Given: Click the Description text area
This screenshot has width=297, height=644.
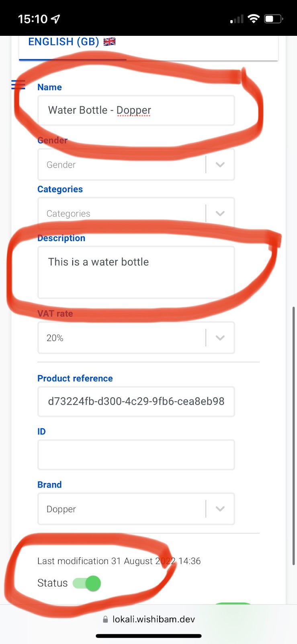Looking at the screenshot, I should (x=136, y=272).
